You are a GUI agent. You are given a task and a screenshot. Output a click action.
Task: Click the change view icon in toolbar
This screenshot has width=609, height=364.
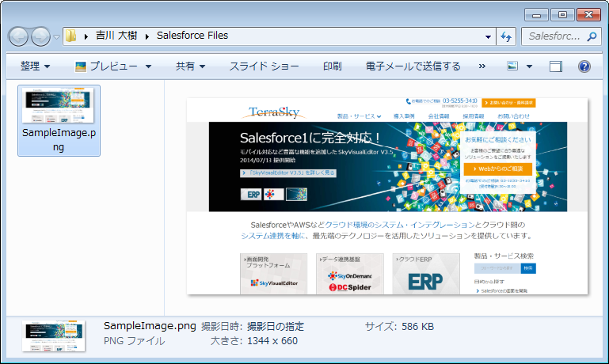tap(512, 66)
